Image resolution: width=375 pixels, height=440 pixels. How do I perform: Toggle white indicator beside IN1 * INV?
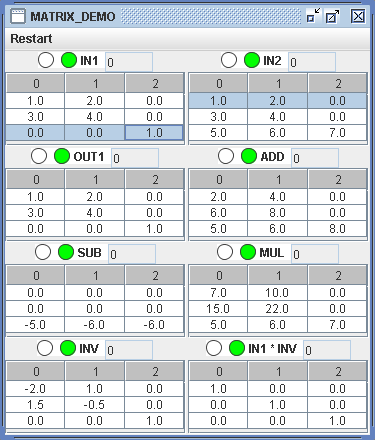coord(214,348)
